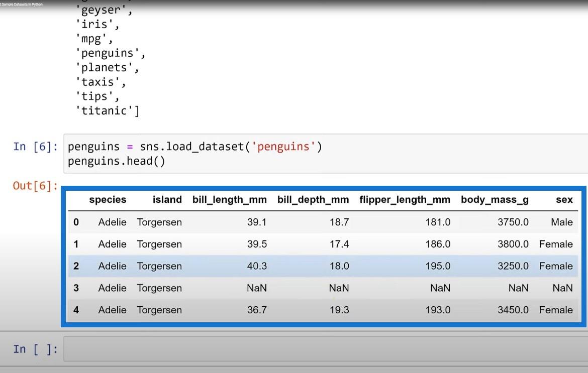Viewport: 588px width, 373px height.
Task: Click 'planets' in the dataset list output
Action: [x=107, y=68]
